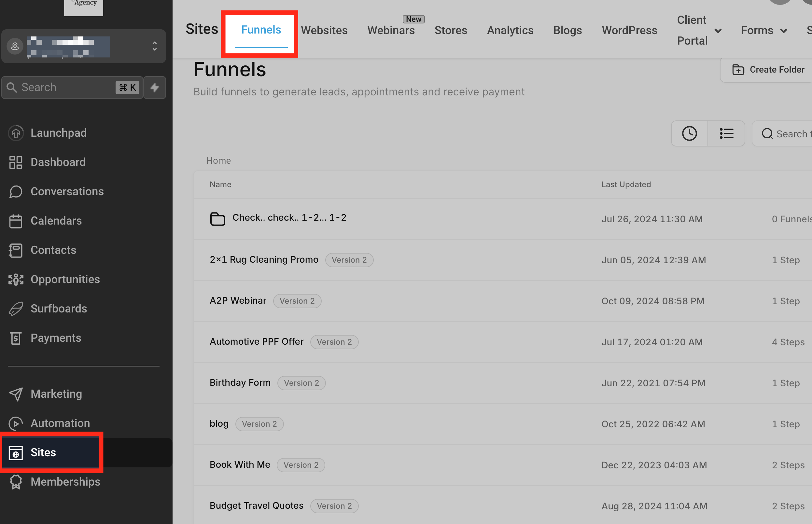Click the Conversations chat bubble icon

click(16, 192)
